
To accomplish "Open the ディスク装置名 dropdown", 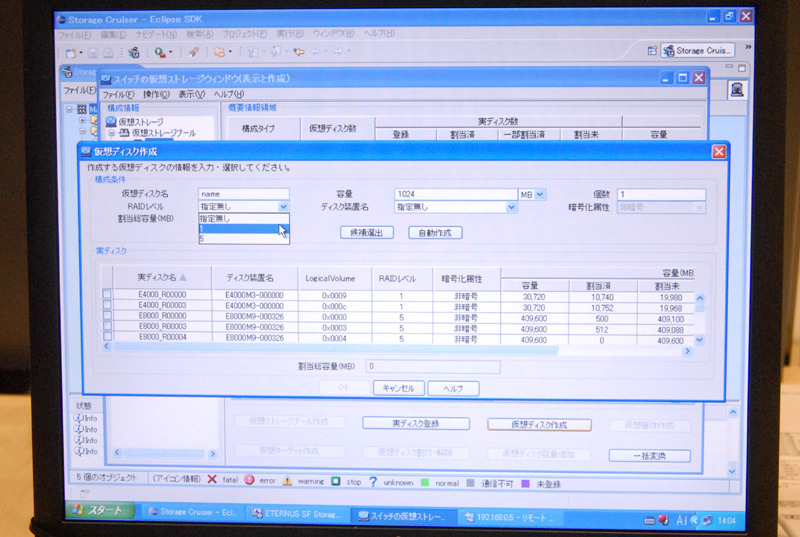I will (511, 207).
